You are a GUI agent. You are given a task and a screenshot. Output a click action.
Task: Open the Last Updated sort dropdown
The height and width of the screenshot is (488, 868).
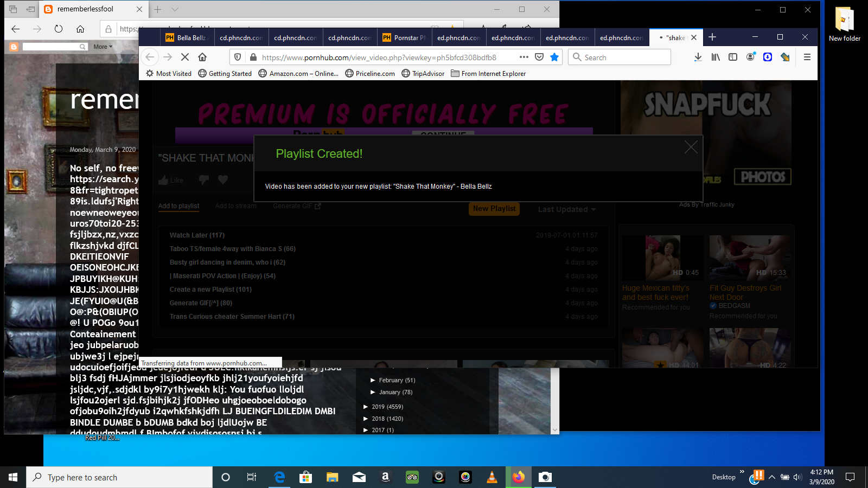click(x=567, y=209)
